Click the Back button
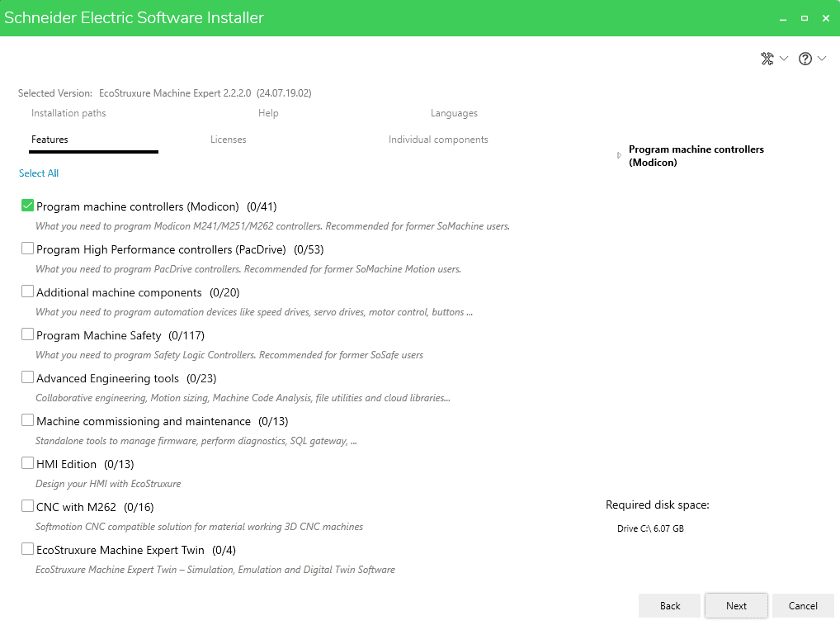Image resolution: width=840 pixels, height=630 pixels. tap(670, 606)
